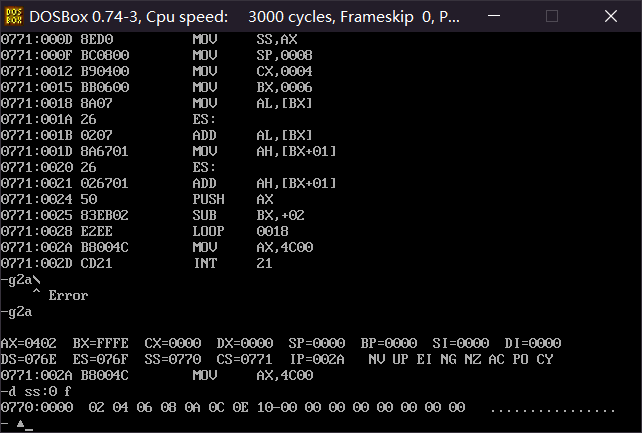
Task: Click the ASCII dots column of dump
Action: click(553, 409)
